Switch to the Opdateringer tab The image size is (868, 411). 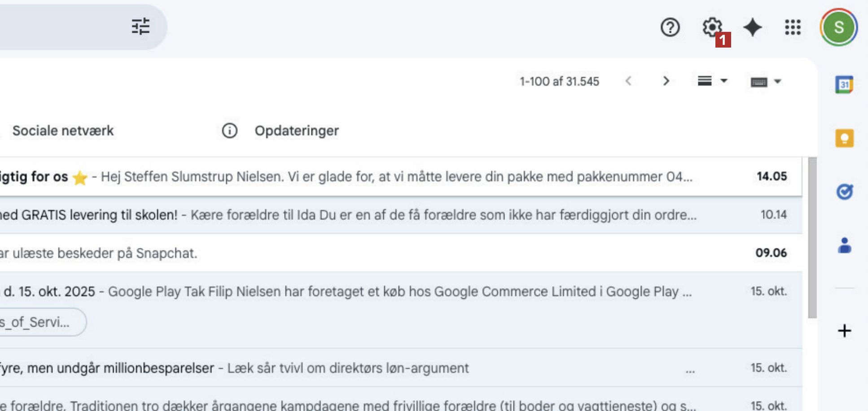pos(297,131)
